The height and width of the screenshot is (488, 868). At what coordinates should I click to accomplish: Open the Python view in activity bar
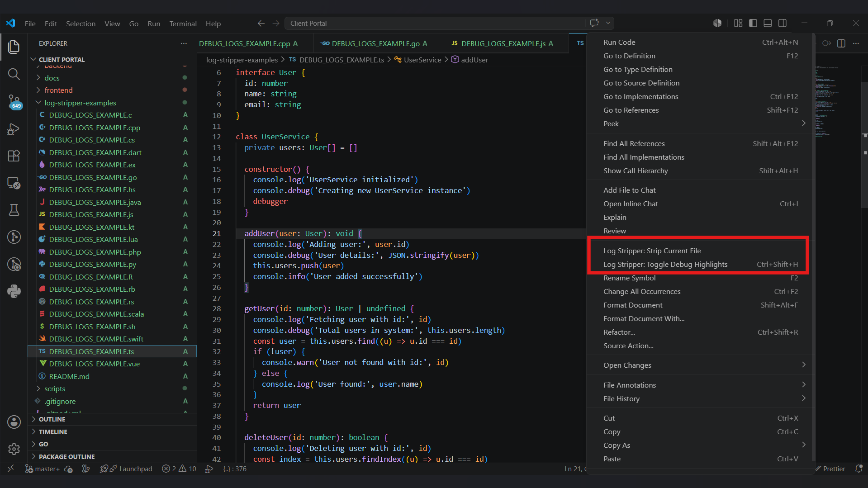click(14, 291)
